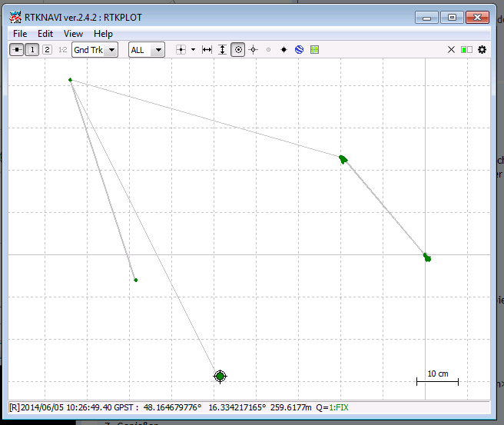Click the fix center crosshair icon

253,50
